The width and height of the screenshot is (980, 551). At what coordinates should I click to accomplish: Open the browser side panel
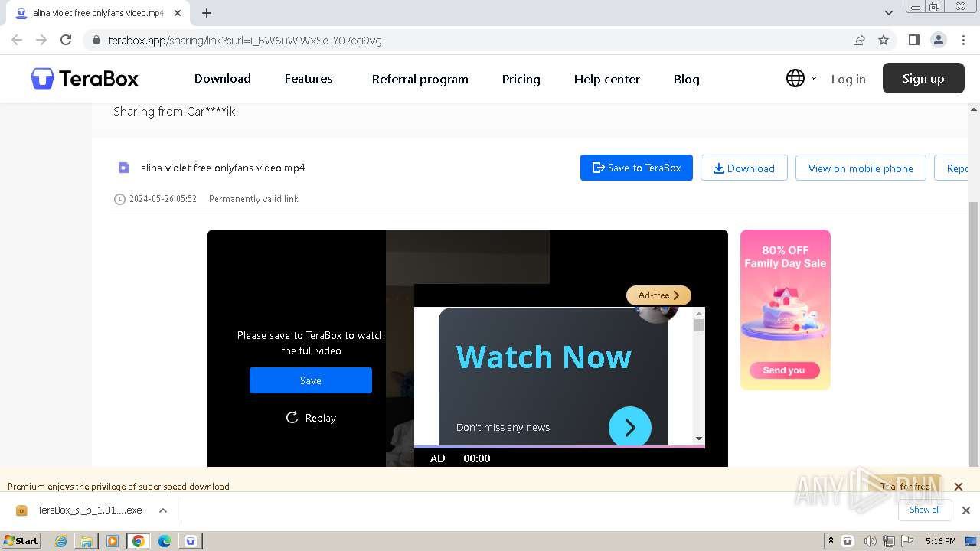913,40
